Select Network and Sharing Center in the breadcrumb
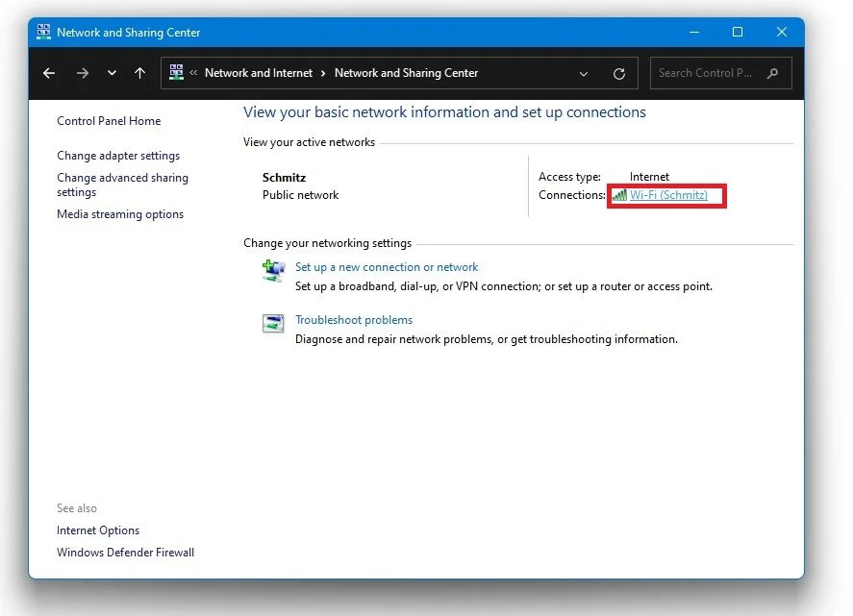The width and height of the screenshot is (853, 616). (406, 72)
